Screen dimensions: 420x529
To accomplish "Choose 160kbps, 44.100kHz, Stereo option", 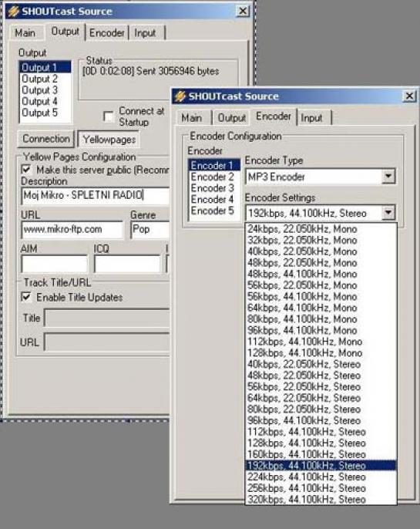I will [321, 454].
